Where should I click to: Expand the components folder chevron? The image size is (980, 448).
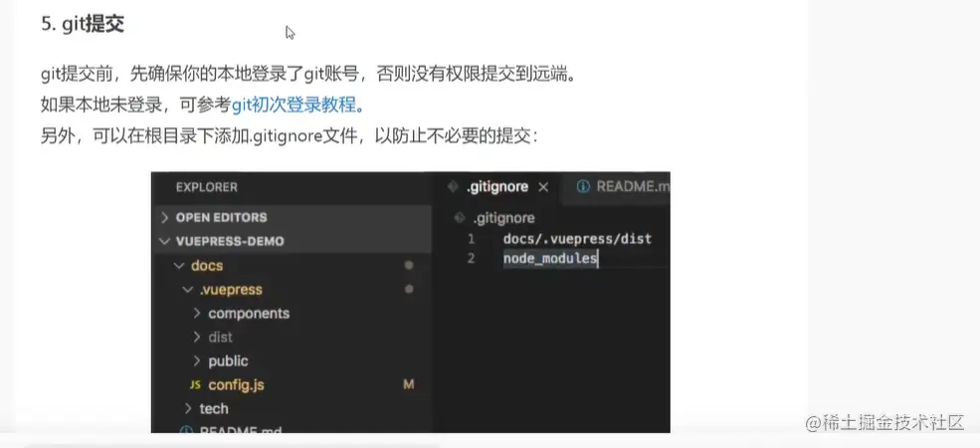(197, 313)
